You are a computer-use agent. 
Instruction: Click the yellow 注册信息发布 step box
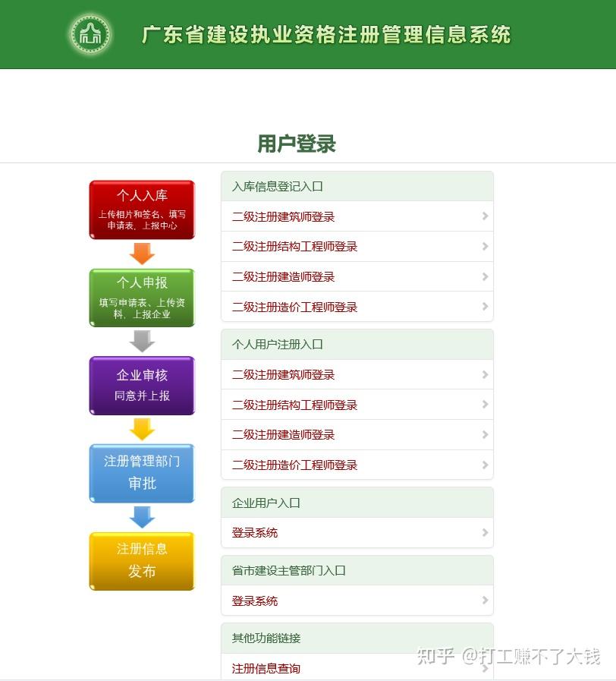click(142, 561)
